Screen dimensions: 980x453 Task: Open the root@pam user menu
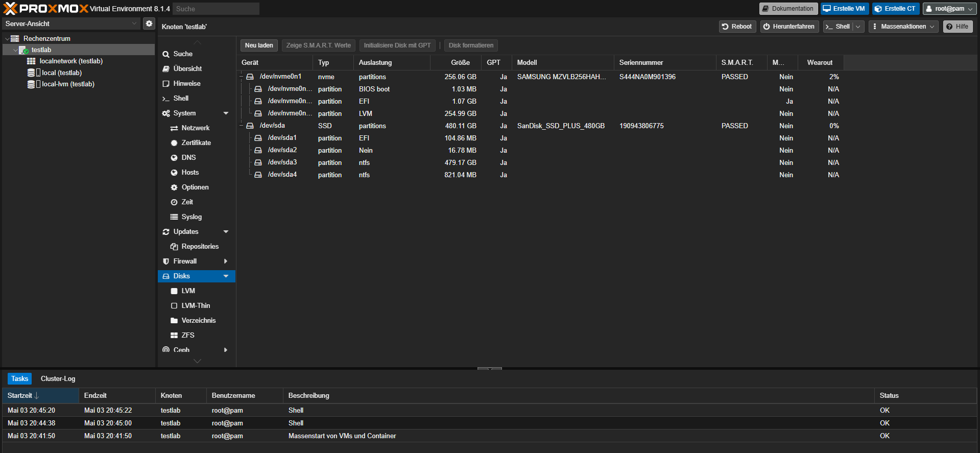point(949,9)
